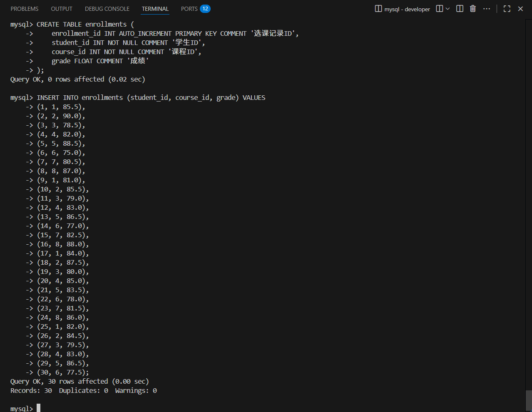Select the TERMINAL tab

pos(155,9)
